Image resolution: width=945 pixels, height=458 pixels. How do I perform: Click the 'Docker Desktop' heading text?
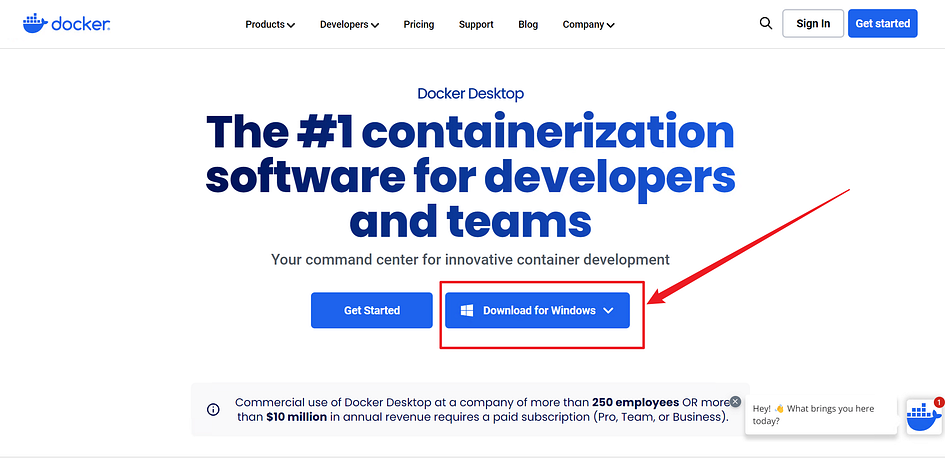pyautogui.click(x=471, y=94)
